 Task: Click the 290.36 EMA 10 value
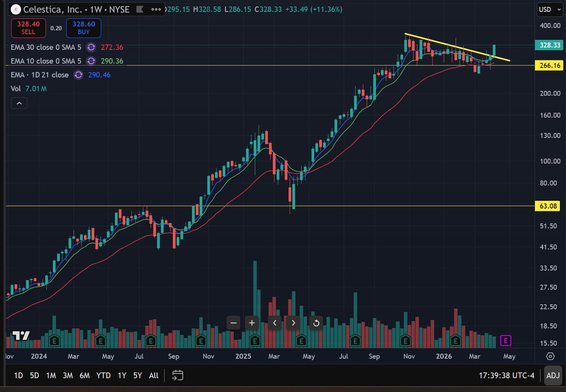112,61
